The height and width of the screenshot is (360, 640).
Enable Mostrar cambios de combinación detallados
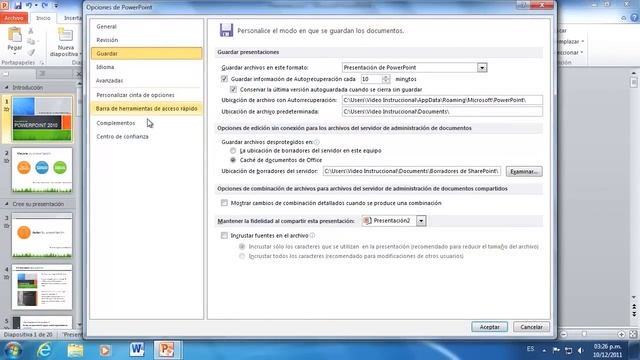coord(224,202)
